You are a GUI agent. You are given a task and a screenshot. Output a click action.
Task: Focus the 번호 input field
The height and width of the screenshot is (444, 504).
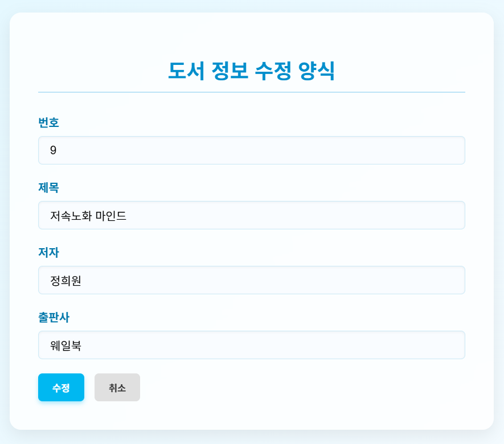point(252,150)
